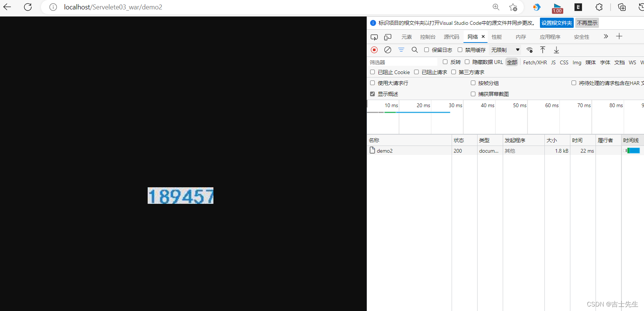Screen dimensions: 644x311
Task: Click the 设置根文件夹 button
Action: [557, 23]
